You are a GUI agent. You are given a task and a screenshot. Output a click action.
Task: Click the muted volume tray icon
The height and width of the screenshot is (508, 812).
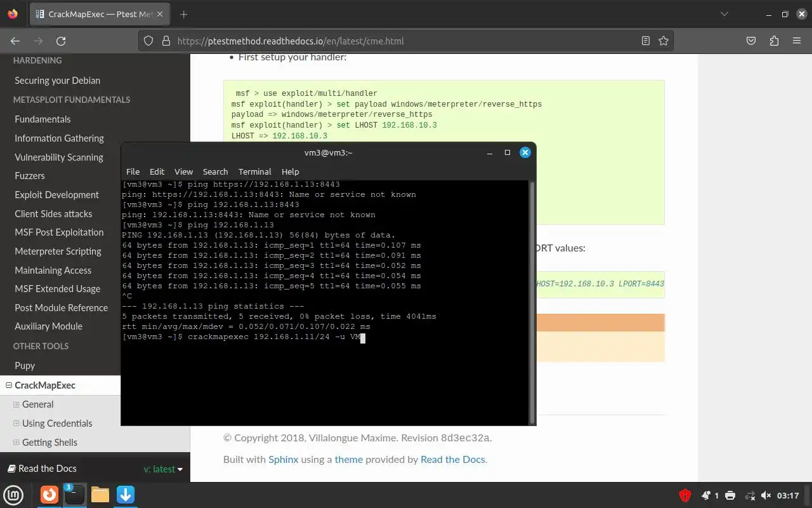pyautogui.click(x=766, y=495)
